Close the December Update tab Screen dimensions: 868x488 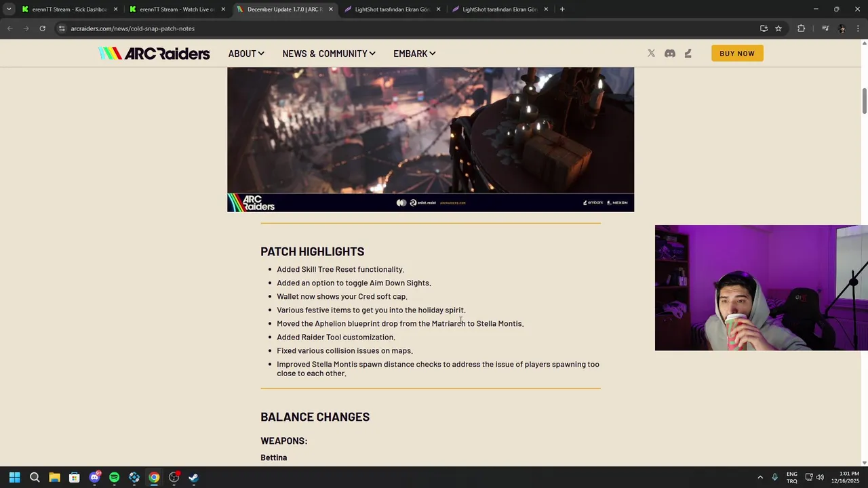click(331, 9)
